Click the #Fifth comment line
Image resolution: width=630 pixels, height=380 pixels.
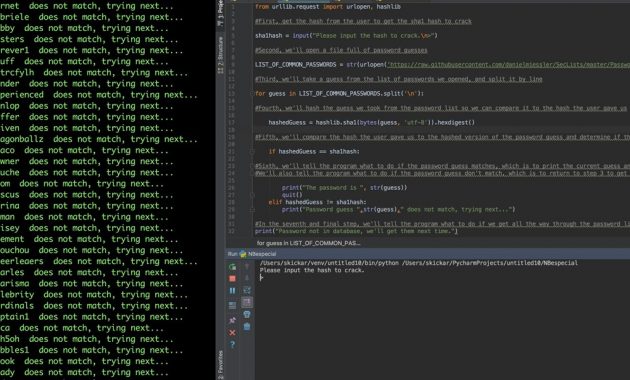pos(442,137)
